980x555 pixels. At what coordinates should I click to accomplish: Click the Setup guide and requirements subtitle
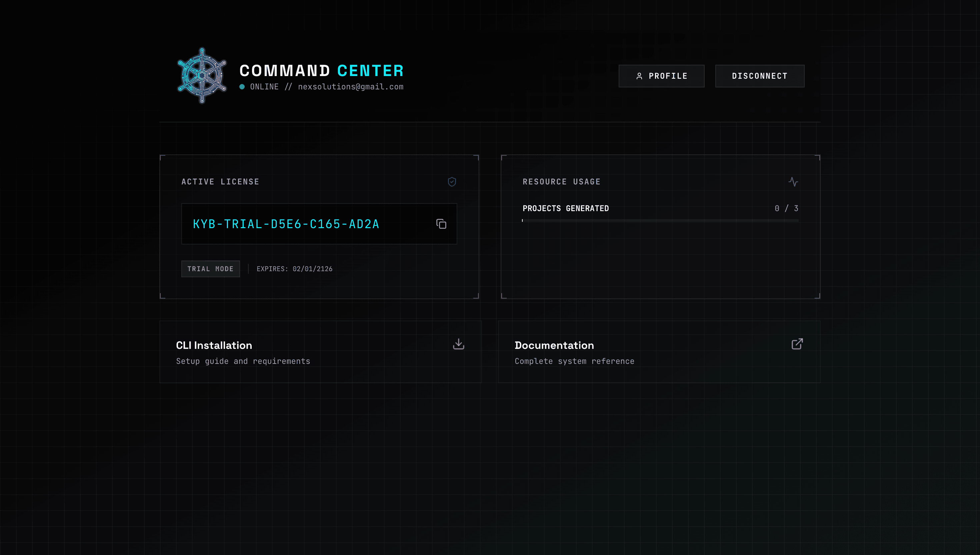pos(243,361)
